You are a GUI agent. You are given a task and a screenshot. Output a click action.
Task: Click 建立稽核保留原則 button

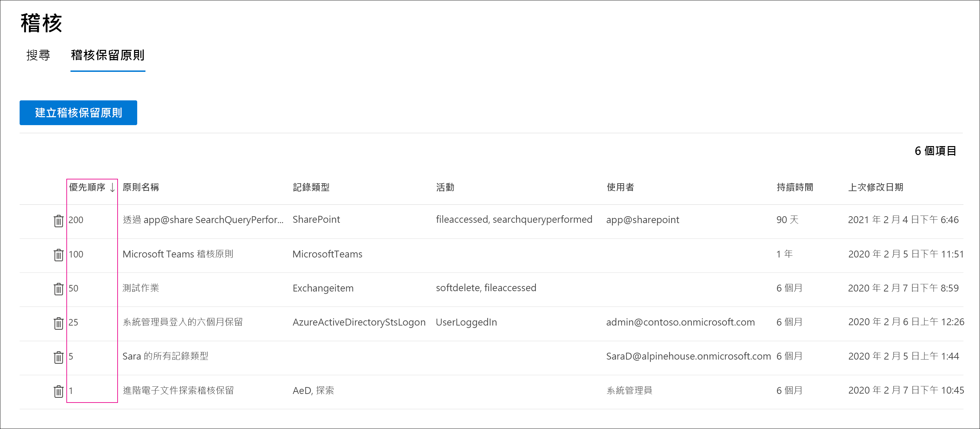click(x=78, y=112)
